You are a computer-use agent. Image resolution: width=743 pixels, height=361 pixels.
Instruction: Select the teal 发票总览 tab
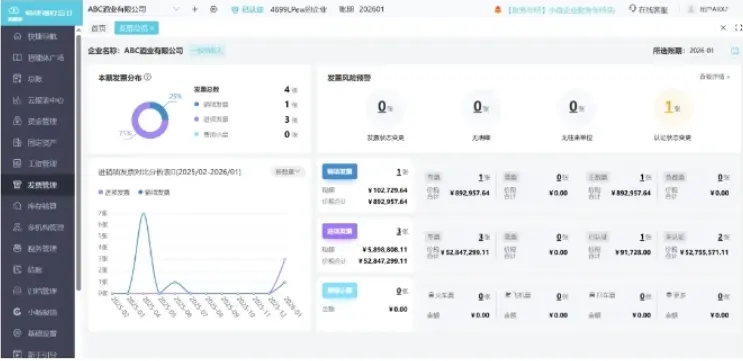[x=136, y=28]
